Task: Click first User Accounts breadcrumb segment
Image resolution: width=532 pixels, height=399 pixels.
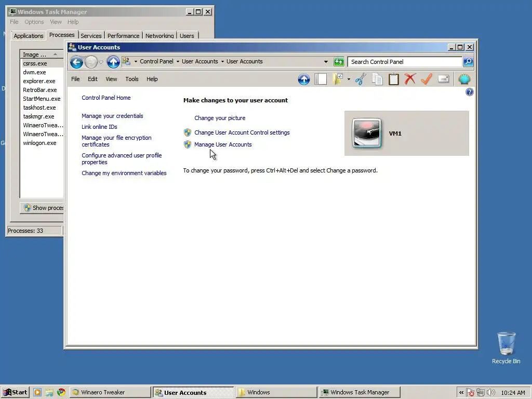Action: coord(200,61)
